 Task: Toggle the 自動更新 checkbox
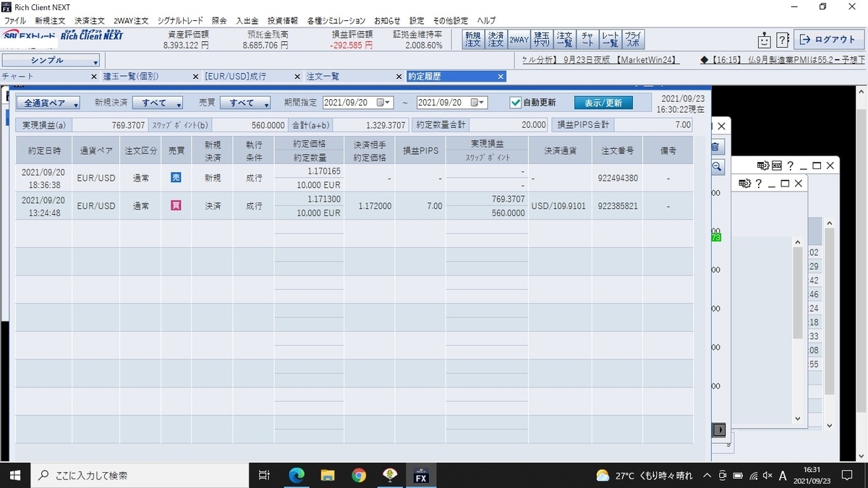(515, 103)
